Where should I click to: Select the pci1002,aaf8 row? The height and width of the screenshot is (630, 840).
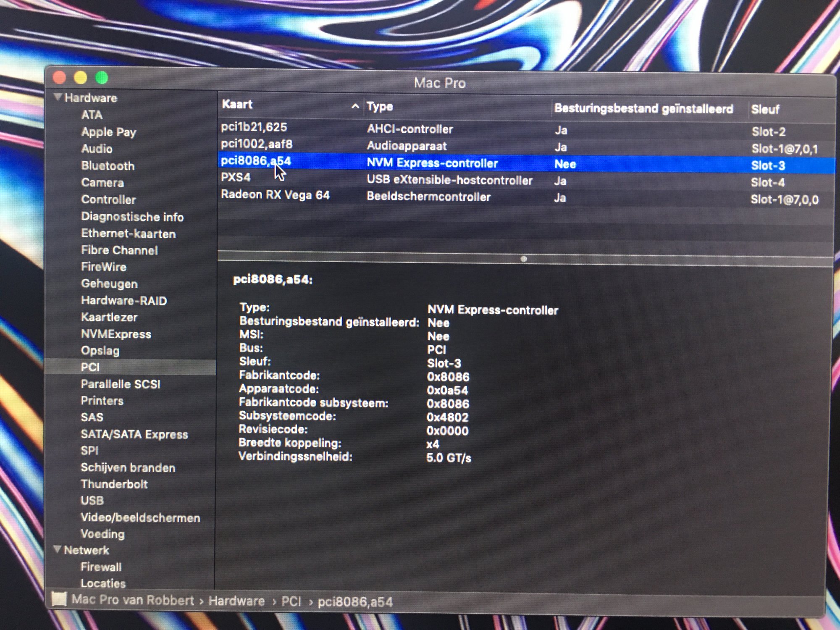(527, 145)
